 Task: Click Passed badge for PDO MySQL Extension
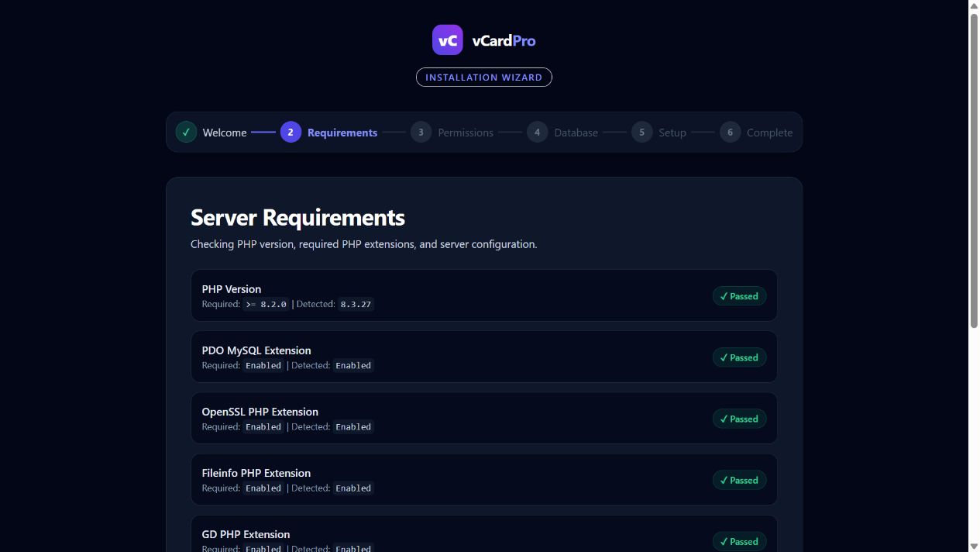[740, 357]
